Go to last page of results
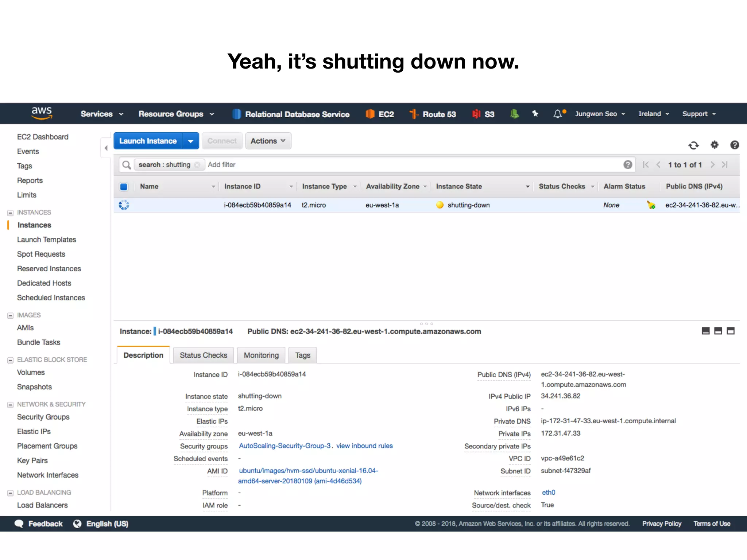Viewport: 747px width, 560px height. [x=725, y=165]
